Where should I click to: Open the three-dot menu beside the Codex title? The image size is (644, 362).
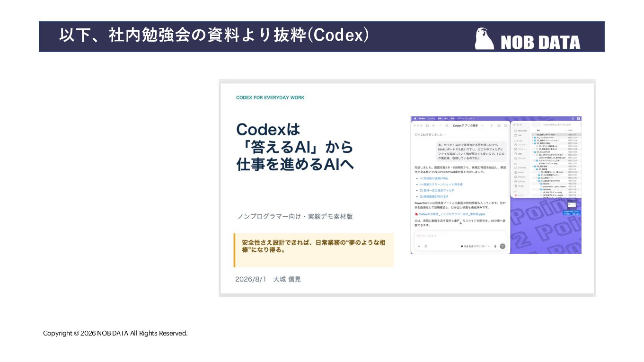(482, 125)
